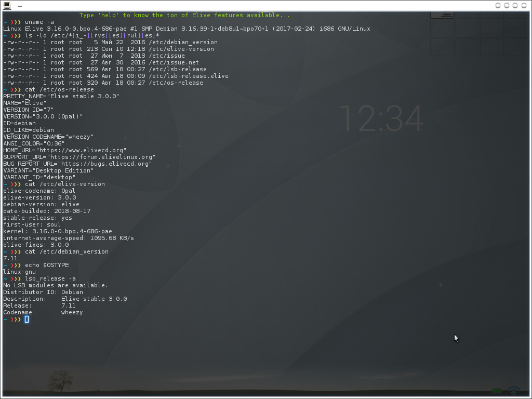Click 'No LSB modules are available.' line

(56, 285)
